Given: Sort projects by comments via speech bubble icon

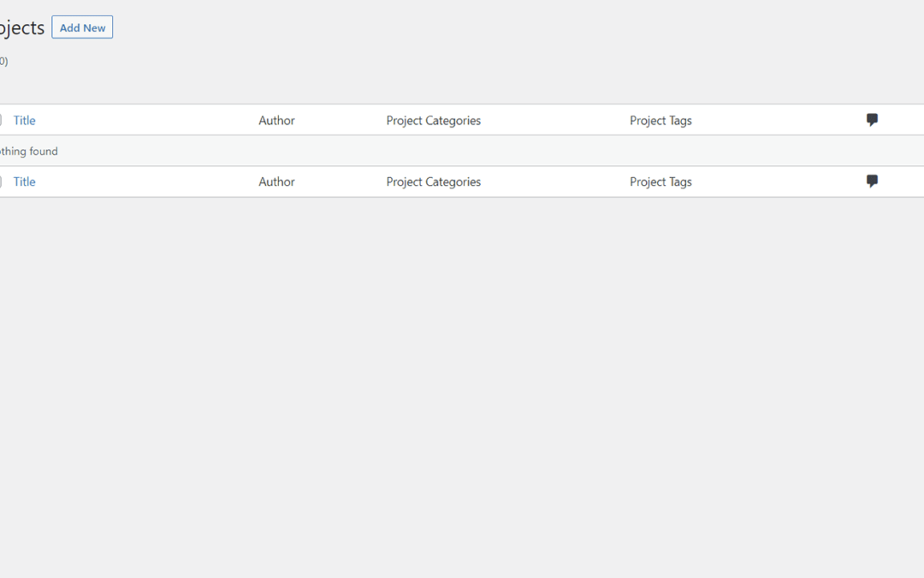Looking at the screenshot, I should (872, 120).
